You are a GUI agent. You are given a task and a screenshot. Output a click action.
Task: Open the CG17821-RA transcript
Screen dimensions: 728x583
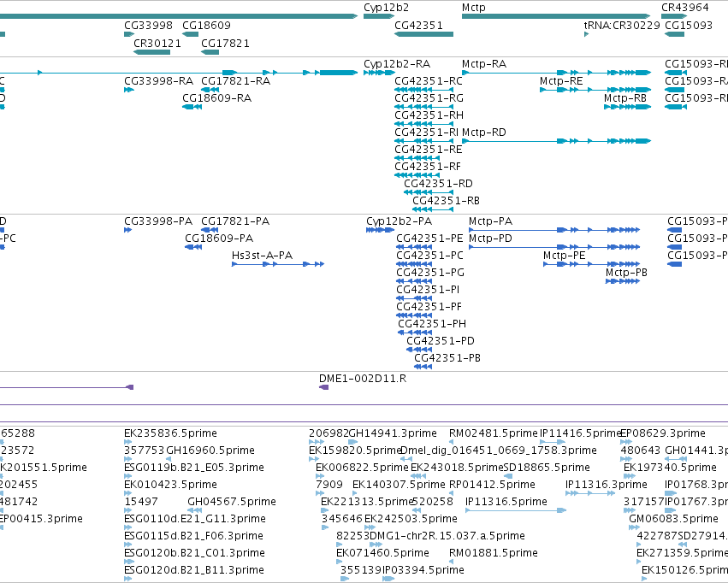pyautogui.click(x=235, y=81)
